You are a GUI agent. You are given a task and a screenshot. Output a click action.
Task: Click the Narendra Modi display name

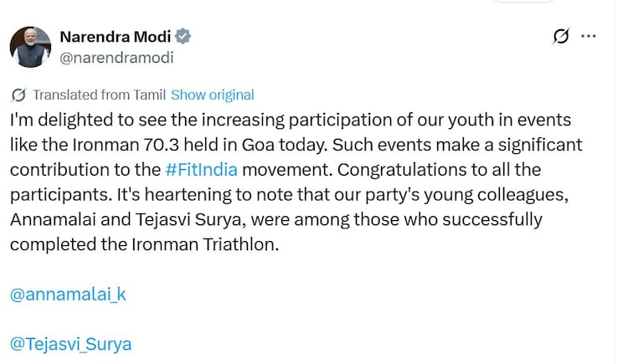coord(116,37)
